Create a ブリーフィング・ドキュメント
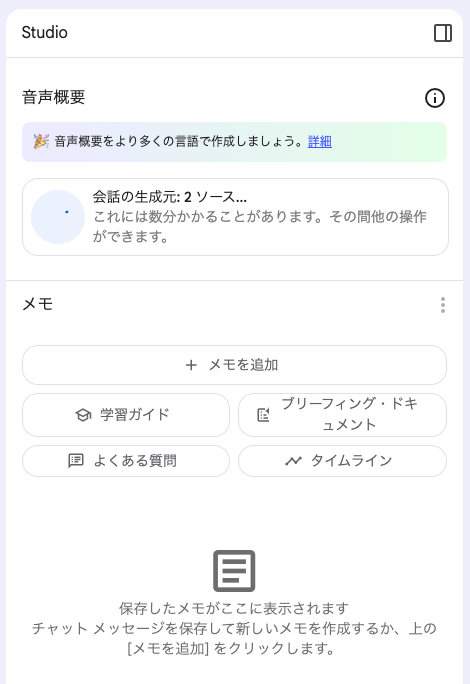The height and width of the screenshot is (684, 470). [343, 415]
